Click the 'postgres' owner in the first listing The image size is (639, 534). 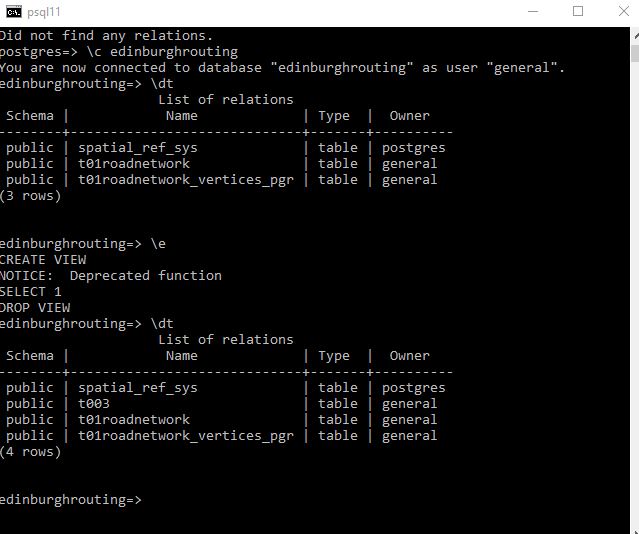click(x=414, y=148)
